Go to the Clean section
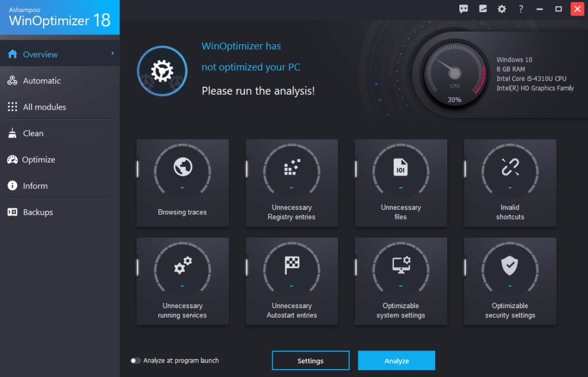Viewport: 588px width, 377px height. (x=60, y=133)
